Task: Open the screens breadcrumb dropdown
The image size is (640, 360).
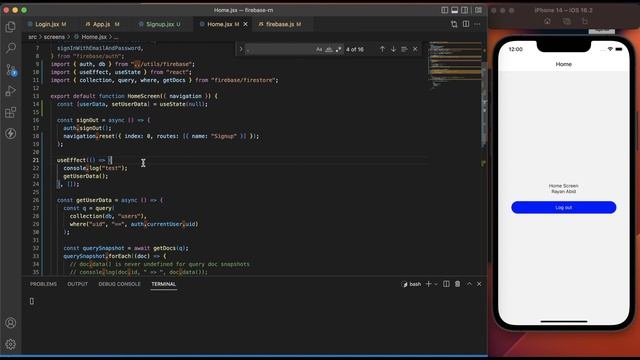Action: [x=54, y=37]
